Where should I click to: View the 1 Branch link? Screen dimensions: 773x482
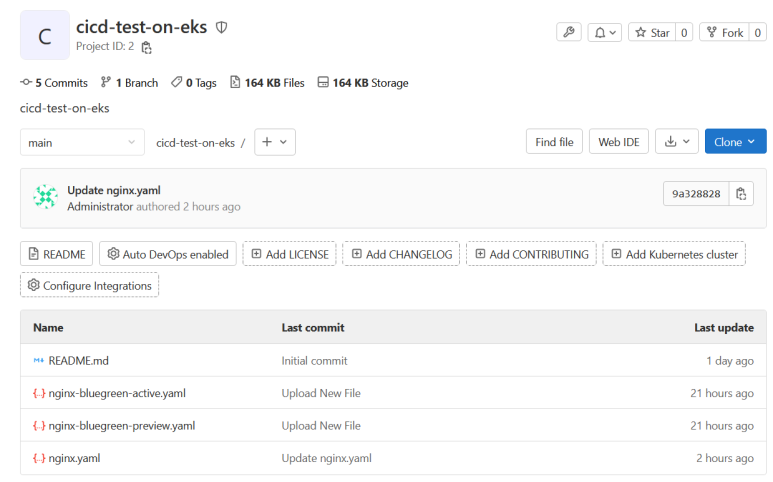pos(129,83)
